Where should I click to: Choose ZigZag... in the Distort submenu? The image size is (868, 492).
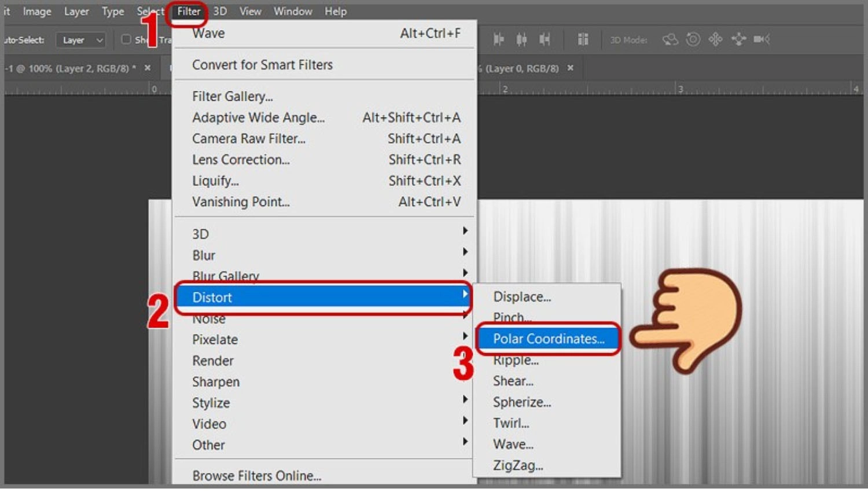(x=547, y=466)
